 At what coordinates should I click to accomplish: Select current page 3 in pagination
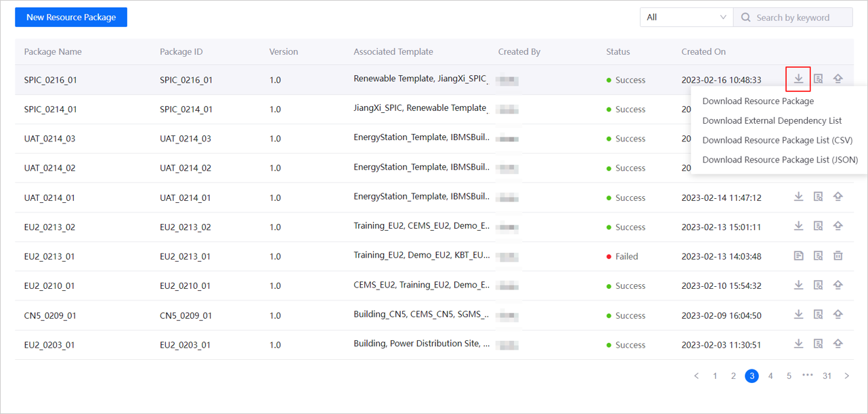tap(752, 376)
